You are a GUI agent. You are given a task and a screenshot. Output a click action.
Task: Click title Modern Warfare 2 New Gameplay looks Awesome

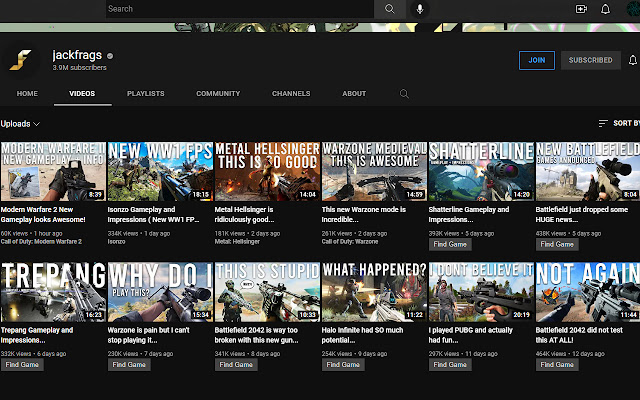(x=43, y=214)
